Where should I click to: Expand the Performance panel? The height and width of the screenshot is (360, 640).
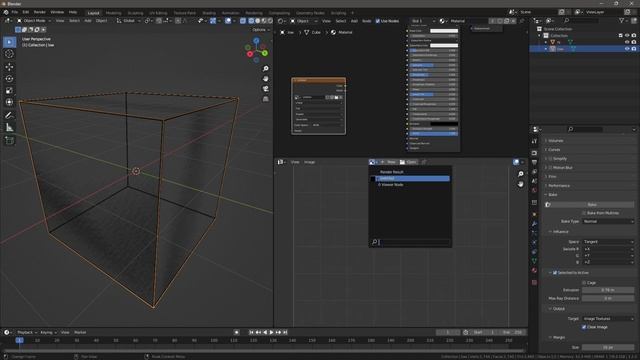coord(558,186)
